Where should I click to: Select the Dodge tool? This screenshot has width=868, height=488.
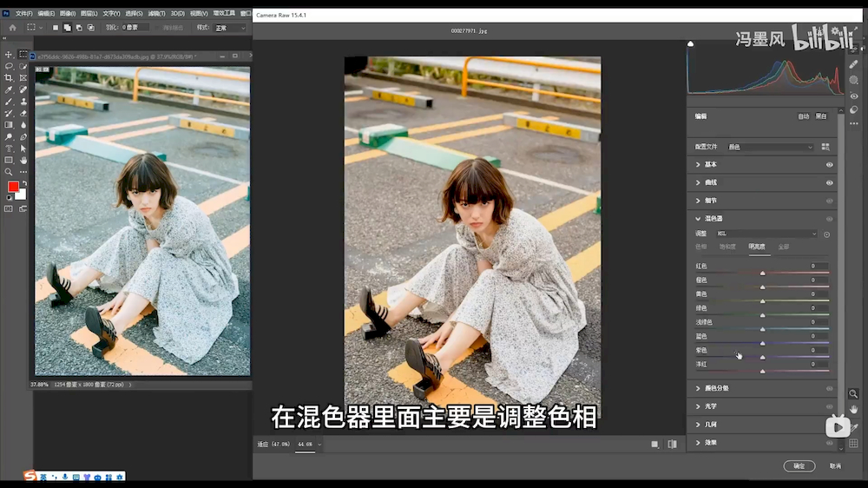(x=9, y=137)
